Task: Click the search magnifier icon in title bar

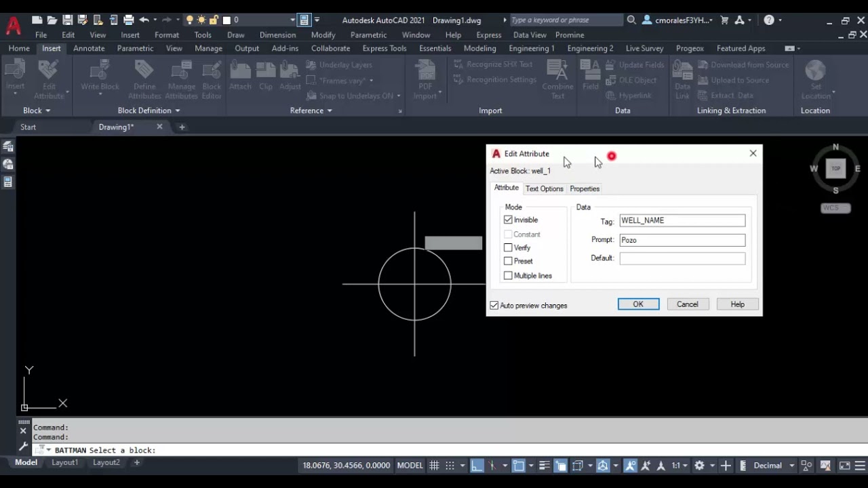Action: pos(631,20)
